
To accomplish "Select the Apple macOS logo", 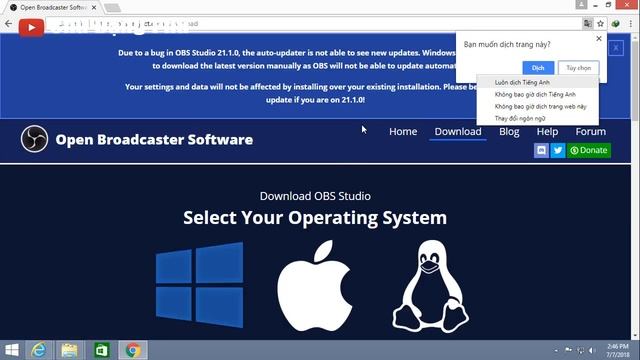I will pyautogui.click(x=315, y=285).
